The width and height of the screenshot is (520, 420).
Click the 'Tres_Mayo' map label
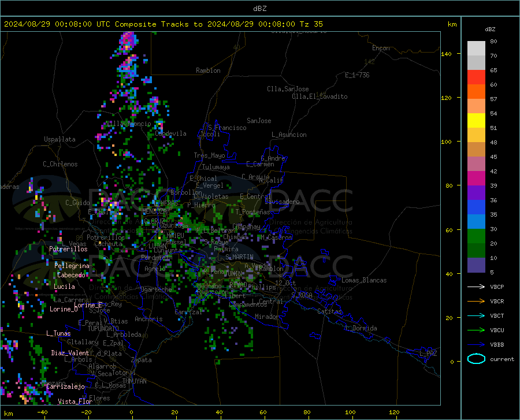coord(209,155)
